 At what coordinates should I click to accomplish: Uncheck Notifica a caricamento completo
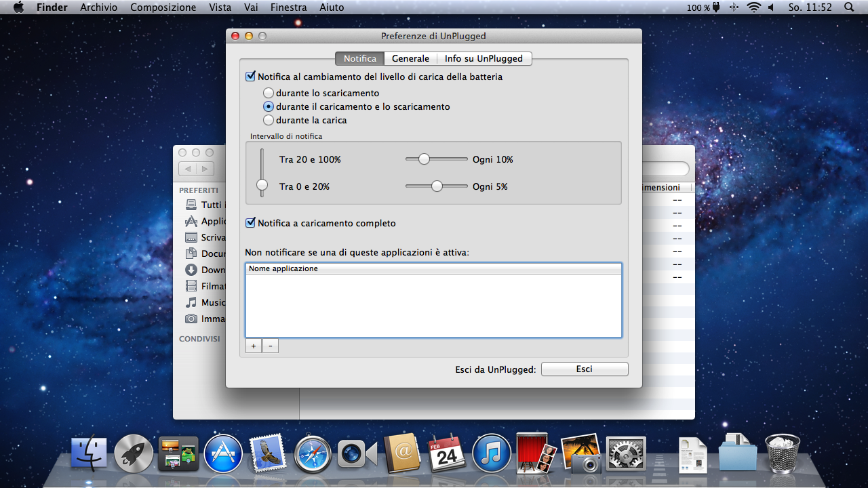tap(251, 223)
